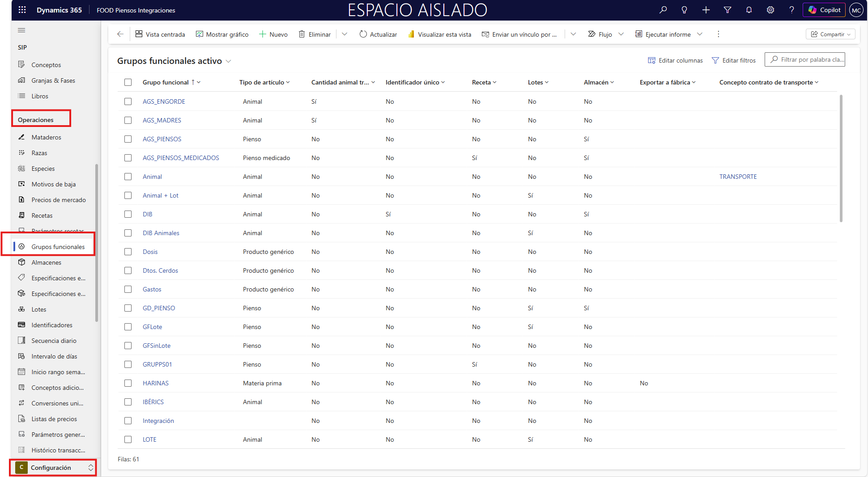Open the AGS_PIENSOS_MEDICADOS record link

tap(181, 158)
